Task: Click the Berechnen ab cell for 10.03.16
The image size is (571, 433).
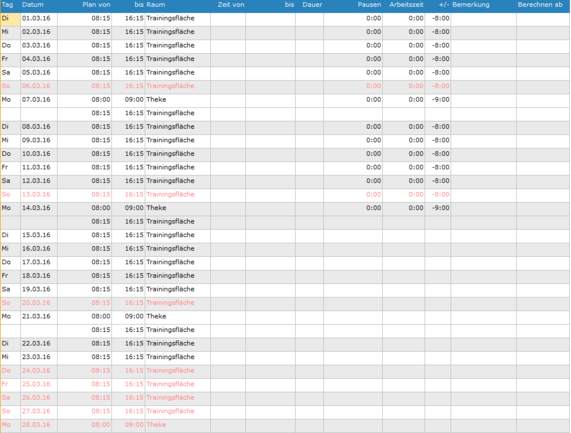Action: pos(543,155)
